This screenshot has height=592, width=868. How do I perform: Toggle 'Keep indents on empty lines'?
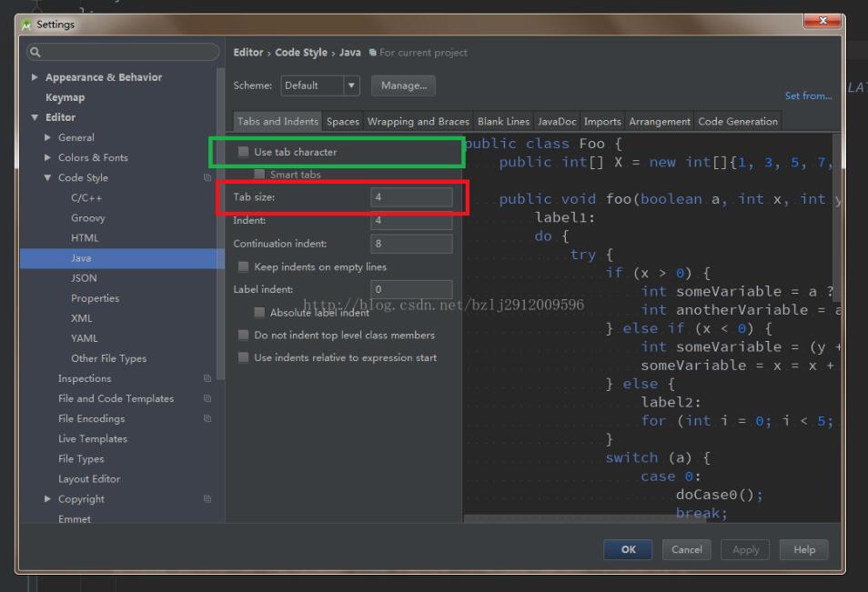coord(242,266)
